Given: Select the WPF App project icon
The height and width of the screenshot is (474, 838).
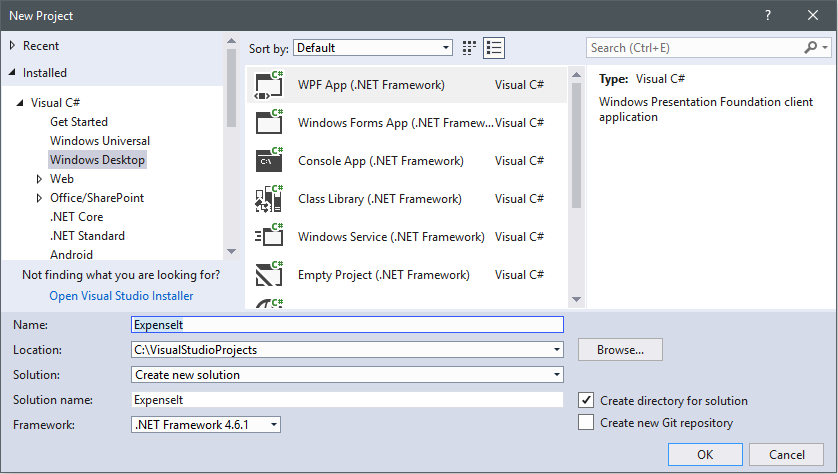Looking at the screenshot, I should tap(269, 85).
